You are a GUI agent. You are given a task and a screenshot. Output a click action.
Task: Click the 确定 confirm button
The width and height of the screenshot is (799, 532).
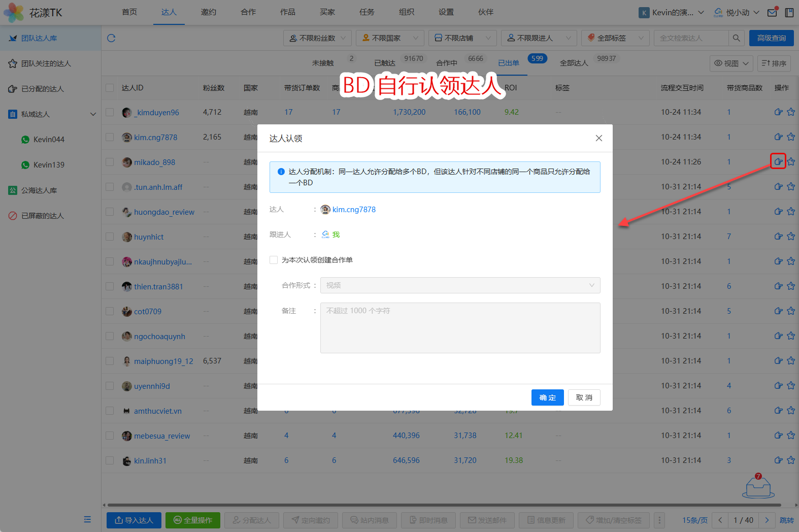click(547, 397)
